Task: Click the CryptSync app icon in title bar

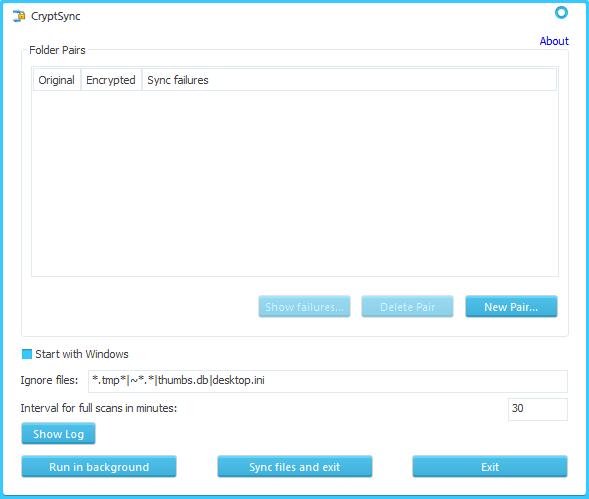Action: pos(18,16)
